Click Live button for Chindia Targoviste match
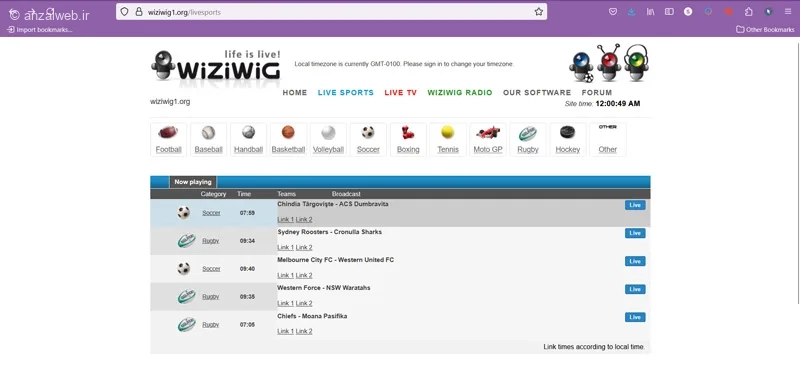Image resolution: width=800 pixels, height=381 pixels. point(635,205)
